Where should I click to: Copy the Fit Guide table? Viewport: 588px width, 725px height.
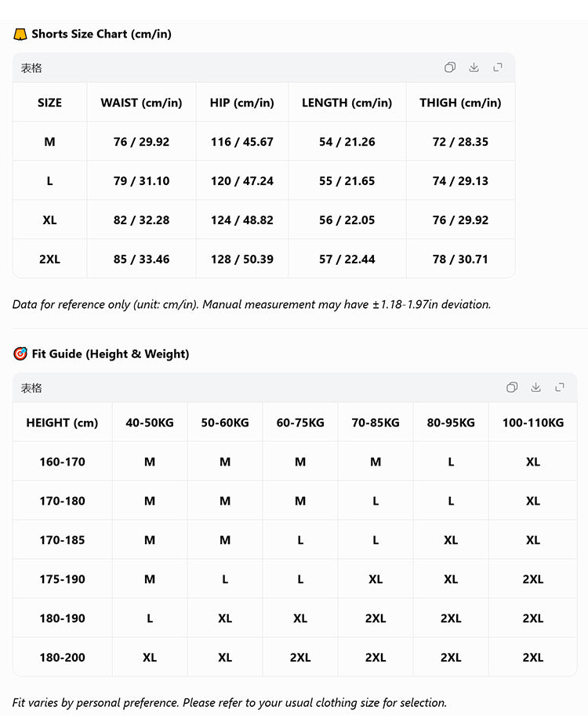pyautogui.click(x=512, y=387)
